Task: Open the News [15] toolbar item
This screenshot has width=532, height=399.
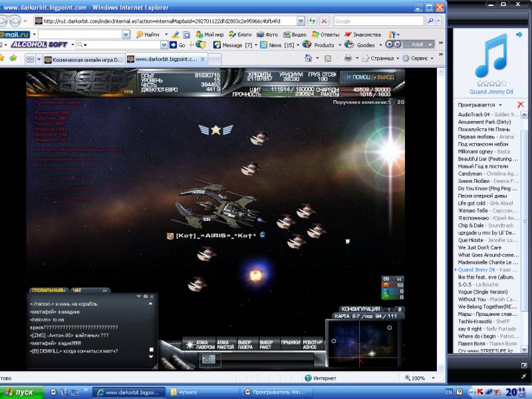Action: pos(277,45)
